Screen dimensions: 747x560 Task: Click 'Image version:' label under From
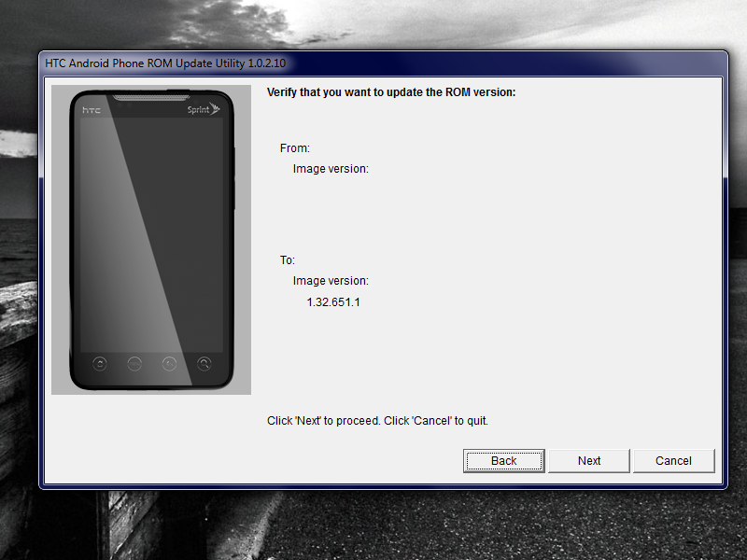pos(331,169)
